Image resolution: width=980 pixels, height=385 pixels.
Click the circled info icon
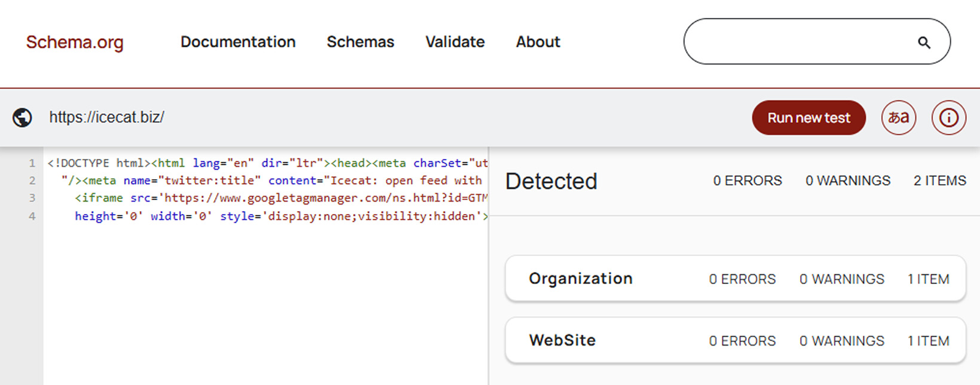point(948,118)
